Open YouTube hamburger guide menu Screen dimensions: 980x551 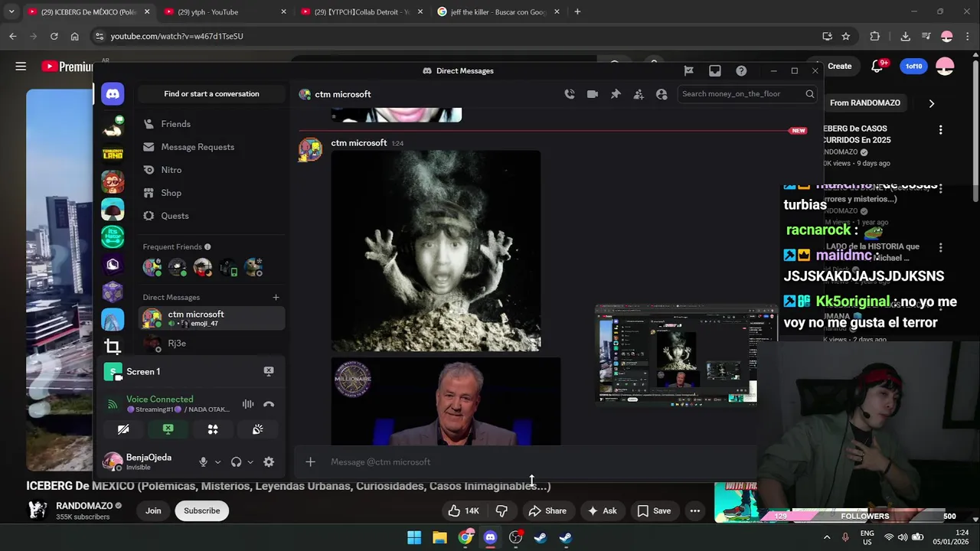click(x=21, y=67)
